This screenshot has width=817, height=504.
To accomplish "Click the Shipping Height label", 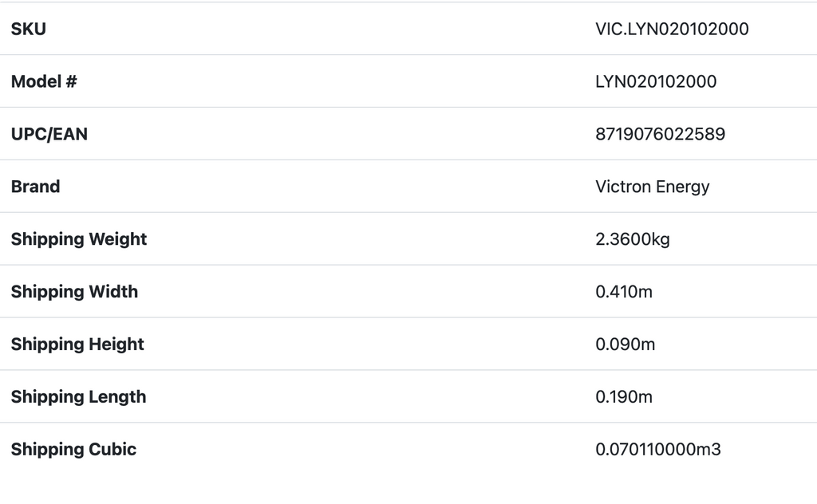I will (x=77, y=345).
